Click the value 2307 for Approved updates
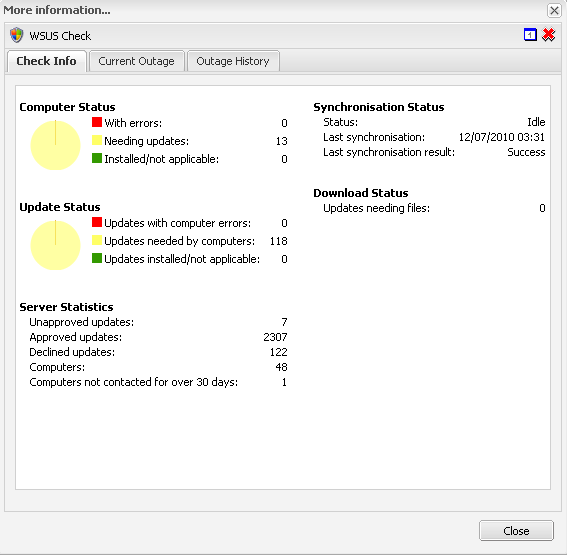The width and height of the screenshot is (567, 555). [x=275, y=337]
